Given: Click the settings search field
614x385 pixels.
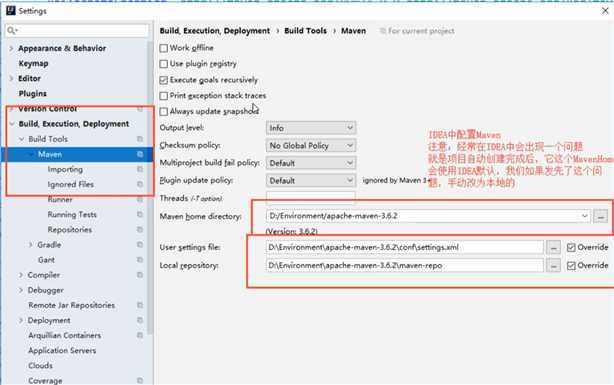Looking at the screenshot, I should click(x=77, y=30).
